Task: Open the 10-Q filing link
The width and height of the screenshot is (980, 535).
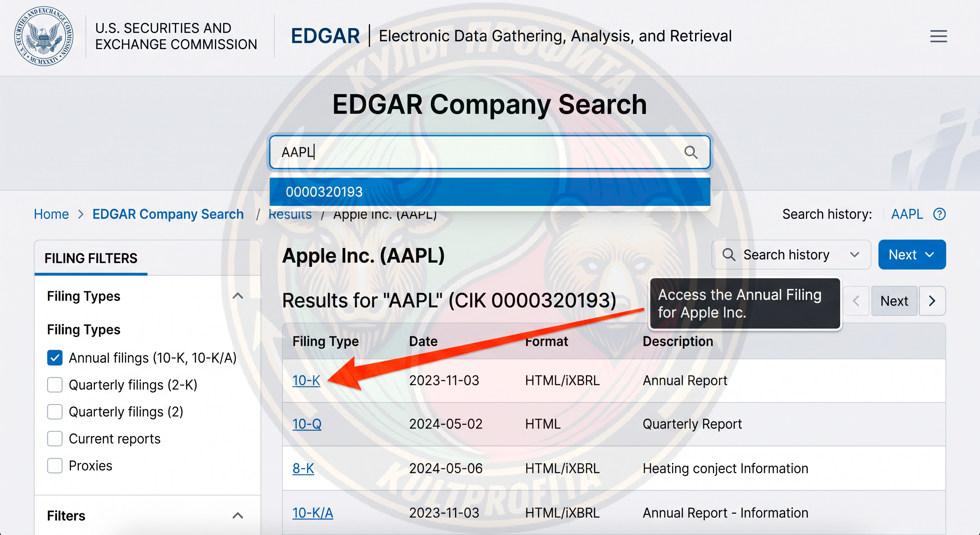Action: 307,424
